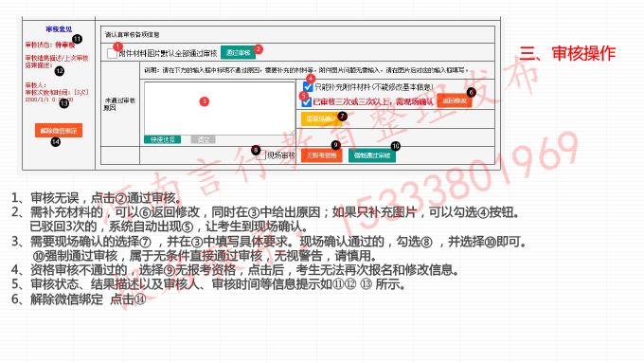Click the green 通过审核 button
This screenshot has height=363, width=644.
click(x=239, y=53)
